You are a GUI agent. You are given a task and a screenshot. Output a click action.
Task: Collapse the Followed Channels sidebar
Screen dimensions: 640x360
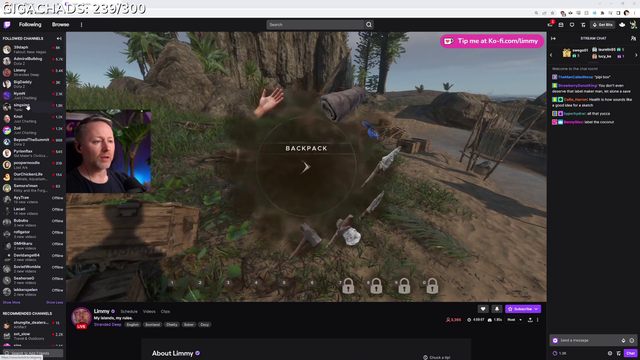point(59,38)
